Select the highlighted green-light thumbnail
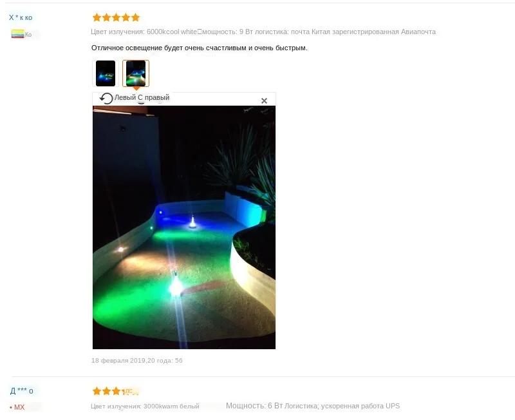 [x=136, y=73]
